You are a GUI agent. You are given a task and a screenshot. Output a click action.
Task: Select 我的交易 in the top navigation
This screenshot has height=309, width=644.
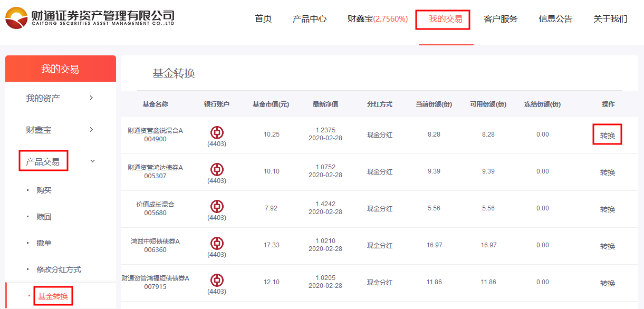(x=446, y=19)
